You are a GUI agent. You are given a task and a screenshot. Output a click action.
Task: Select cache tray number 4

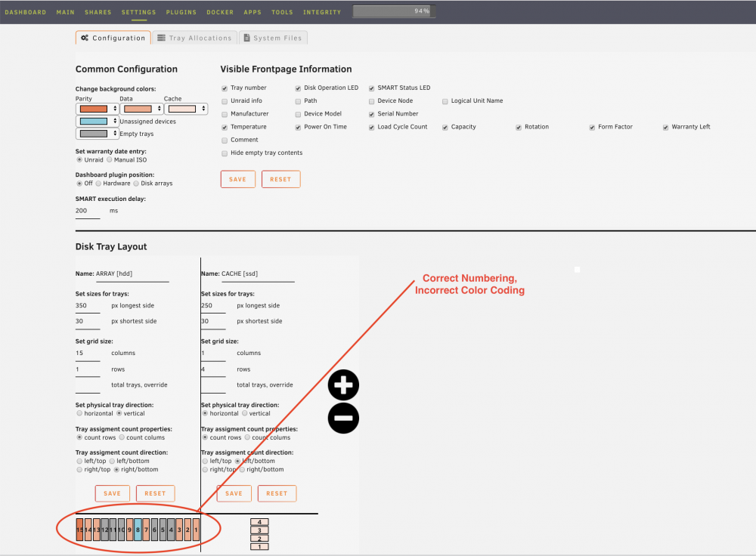[x=259, y=522]
